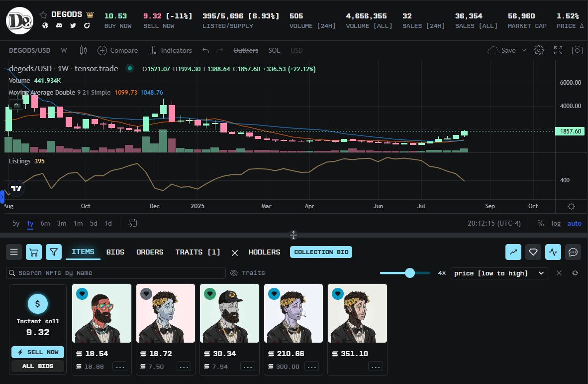Select the 5y time range

(x=16, y=223)
